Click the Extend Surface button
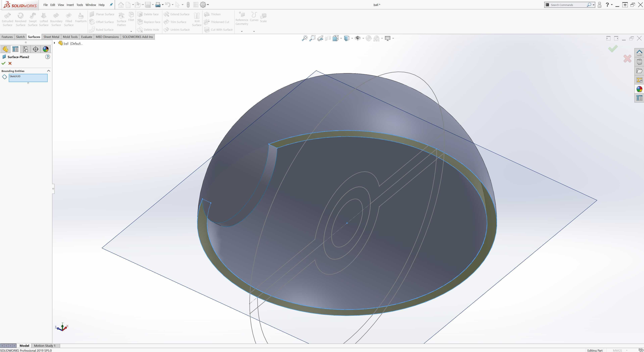Viewport: 644px width, 352px height. 177,14
